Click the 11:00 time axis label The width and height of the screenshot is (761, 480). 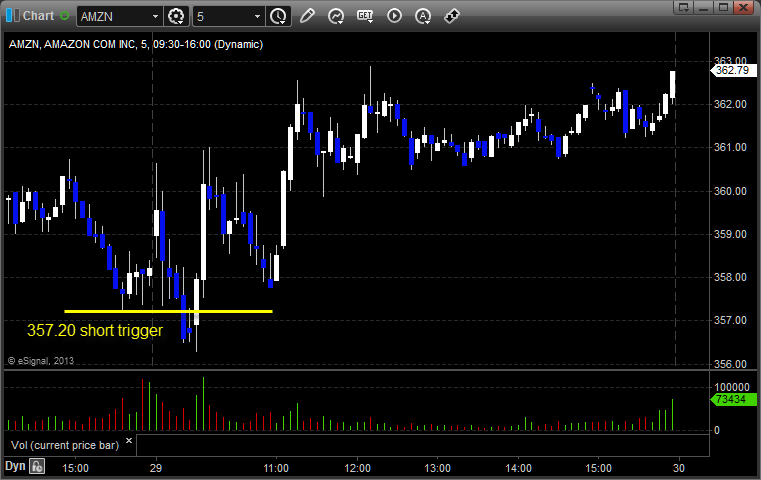pos(276,468)
